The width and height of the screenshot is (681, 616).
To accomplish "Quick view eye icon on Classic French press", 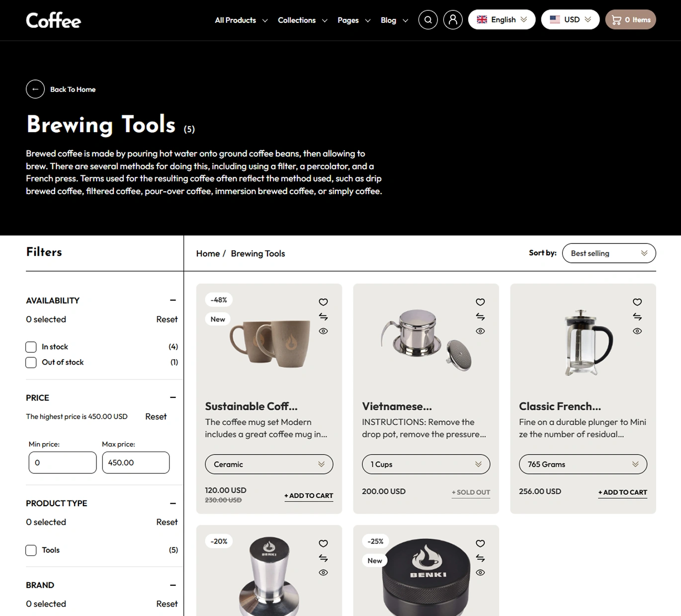I will pos(637,331).
